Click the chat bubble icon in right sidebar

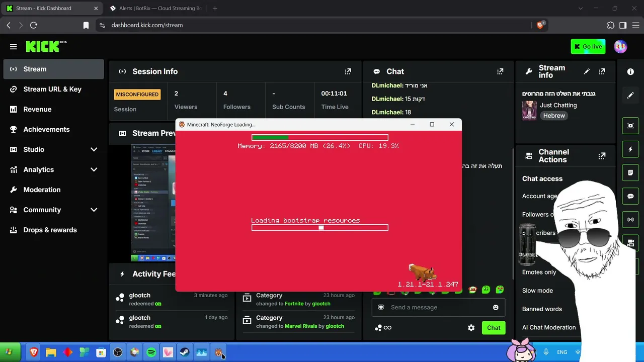point(630,196)
